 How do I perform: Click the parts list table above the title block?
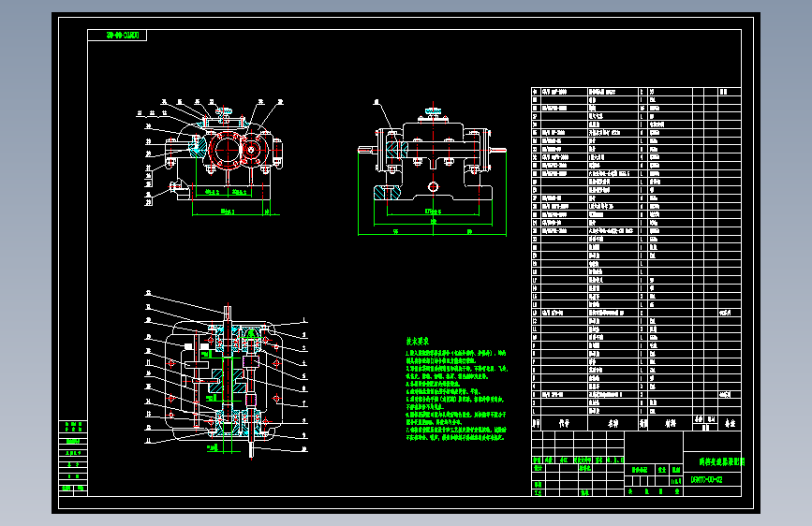coord(636,259)
